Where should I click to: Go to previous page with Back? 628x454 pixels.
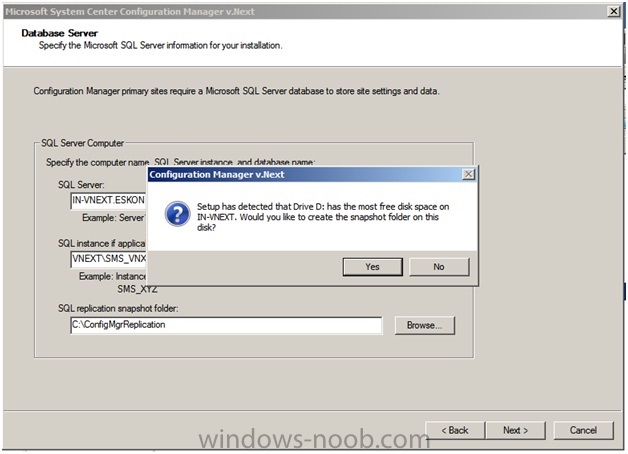pos(455,430)
